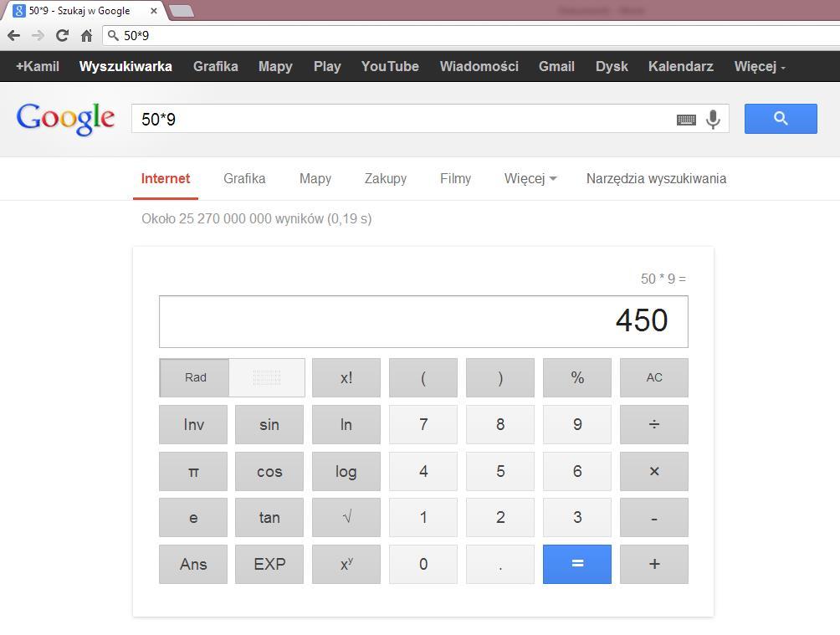Switch to the Zakupy results tab

pyautogui.click(x=385, y=178)
